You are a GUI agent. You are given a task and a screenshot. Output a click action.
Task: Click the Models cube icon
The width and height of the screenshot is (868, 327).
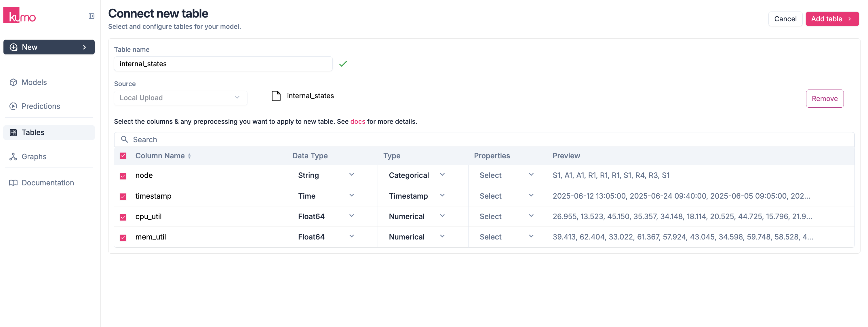pyautogui.click(x=13, y=82)
